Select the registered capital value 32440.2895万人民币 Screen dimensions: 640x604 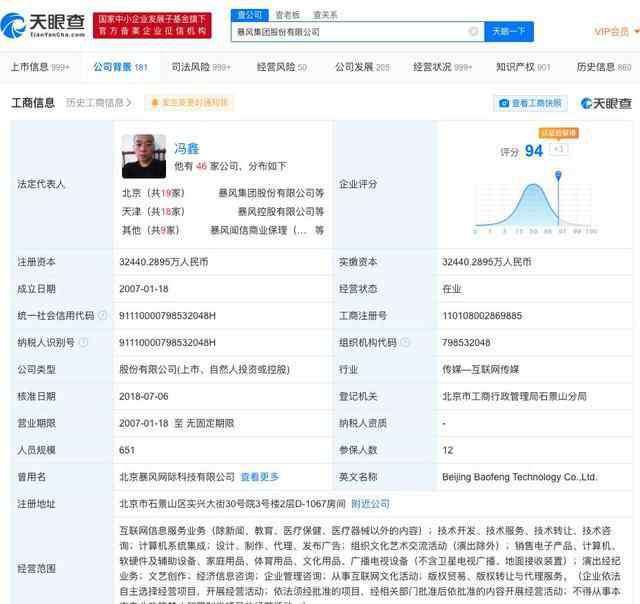click(x=164, y=262)
